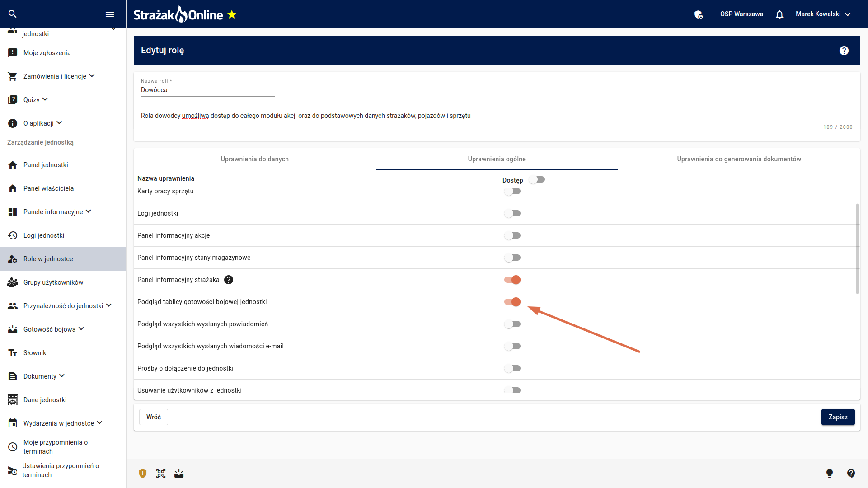
Task: Click Moje przypomnienia clock icon
Action: 13,447
